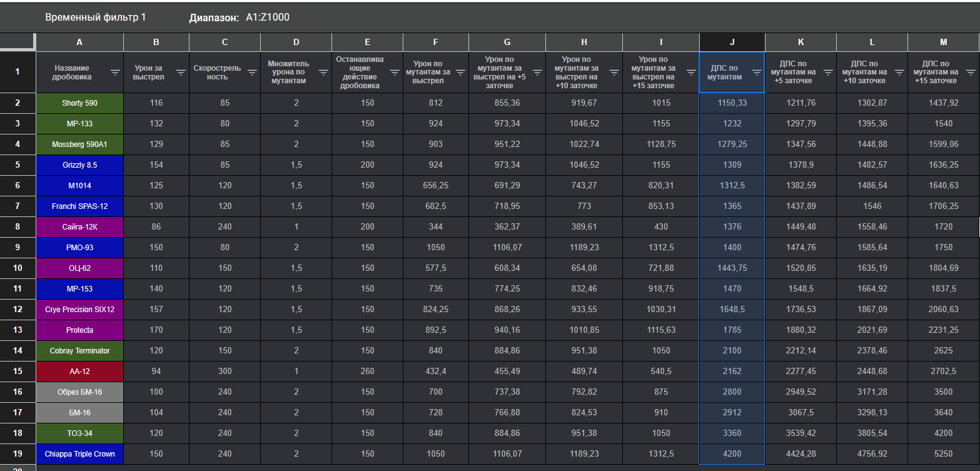Select column M header
This screenshot has height=471, width=980.
click(x=943, y=43)
